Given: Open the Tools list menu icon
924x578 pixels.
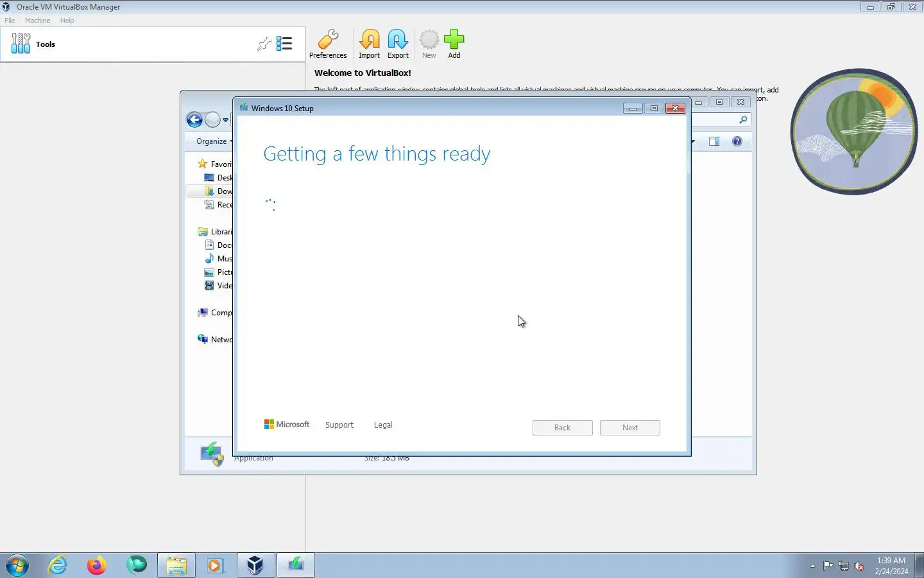Looking at the screenshot, I should coord(284,44).
